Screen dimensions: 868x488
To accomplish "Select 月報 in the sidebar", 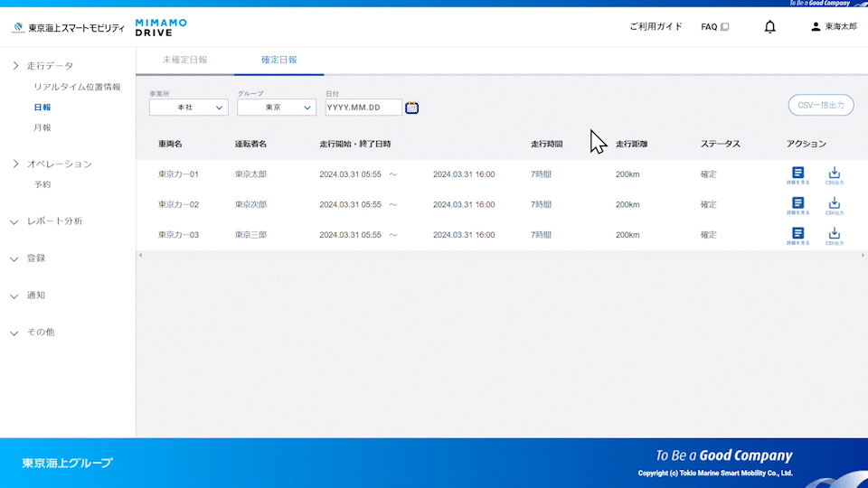I will (42, 127).
